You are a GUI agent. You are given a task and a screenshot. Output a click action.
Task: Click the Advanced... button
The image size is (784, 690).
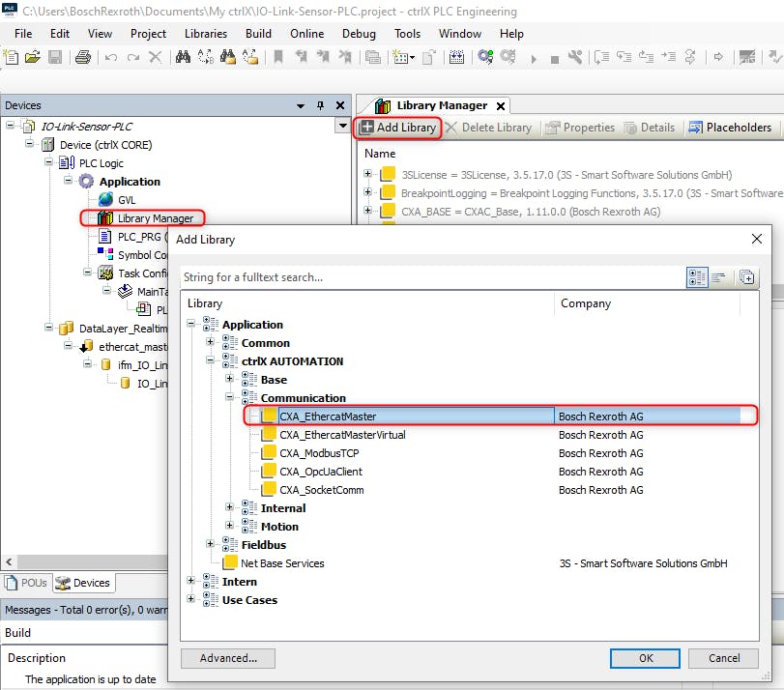point(228,658)
